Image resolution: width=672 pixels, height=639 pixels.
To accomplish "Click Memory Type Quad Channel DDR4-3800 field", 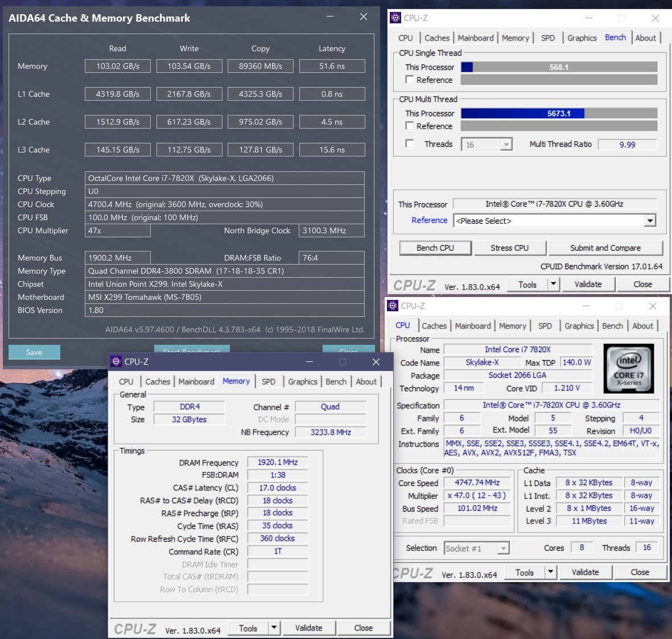I will pos(225,271).
